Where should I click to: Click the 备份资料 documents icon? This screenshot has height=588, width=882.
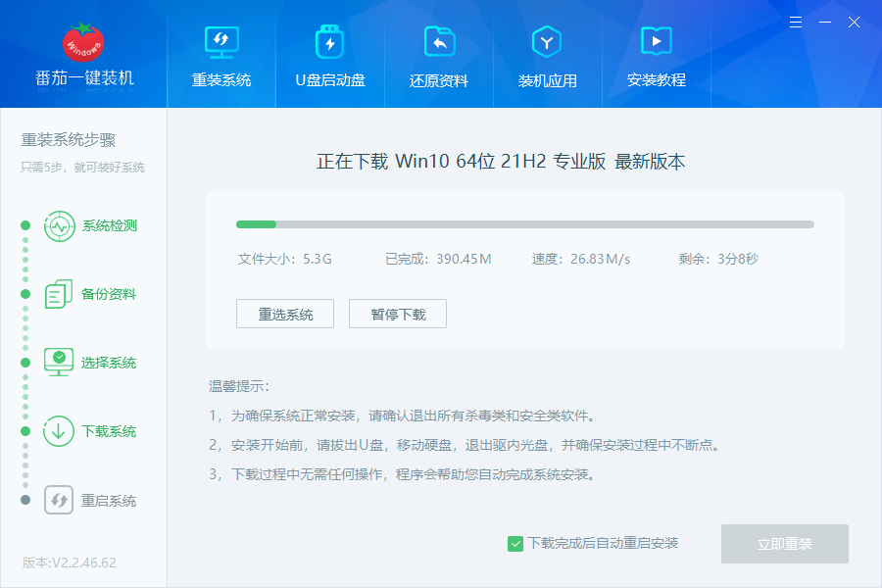59,294
